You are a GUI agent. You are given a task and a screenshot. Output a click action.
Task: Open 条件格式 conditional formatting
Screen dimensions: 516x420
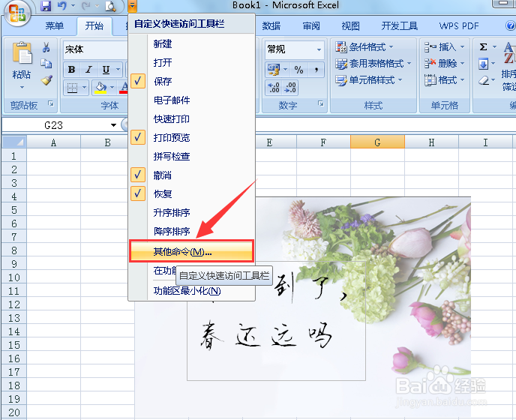pos(364,47)
